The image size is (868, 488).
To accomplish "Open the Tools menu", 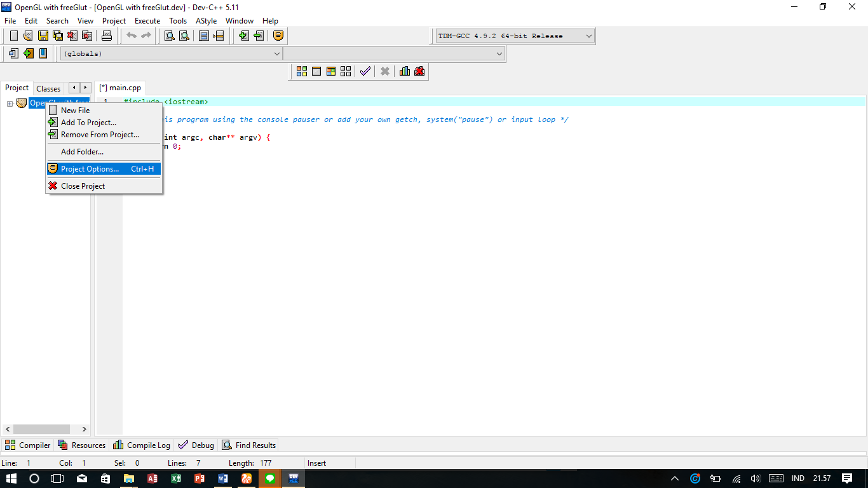I will click(178, 20).
